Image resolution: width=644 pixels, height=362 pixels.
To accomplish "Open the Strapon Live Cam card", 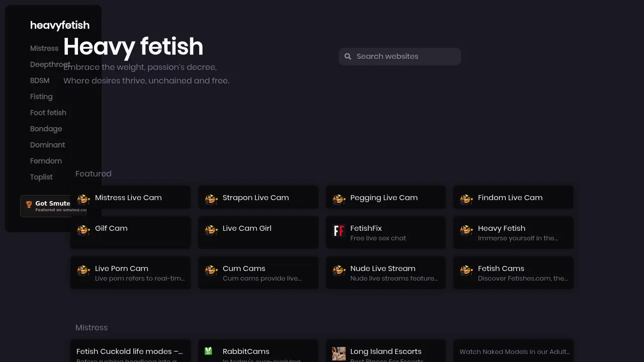I will click(x=258, y=198).
